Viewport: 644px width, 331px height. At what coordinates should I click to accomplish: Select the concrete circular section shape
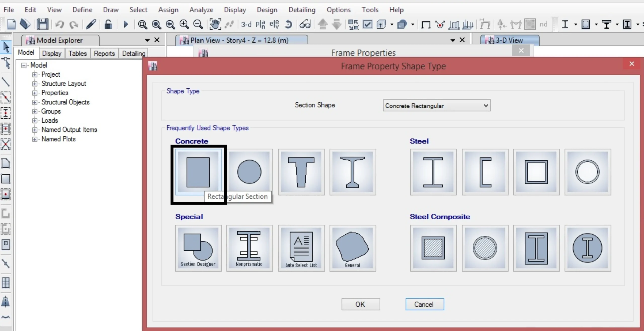tap(249, 172)
